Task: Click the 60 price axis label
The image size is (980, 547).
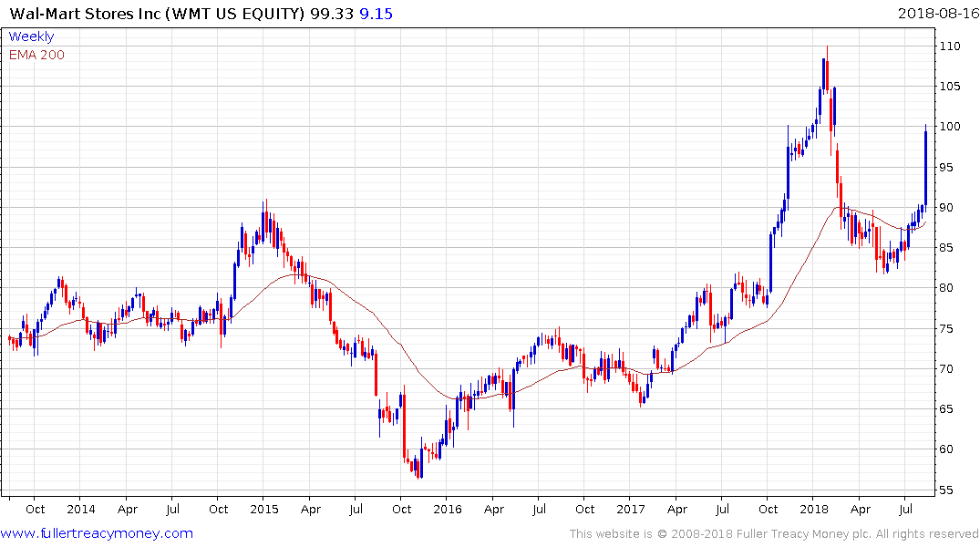Action: 947,449
